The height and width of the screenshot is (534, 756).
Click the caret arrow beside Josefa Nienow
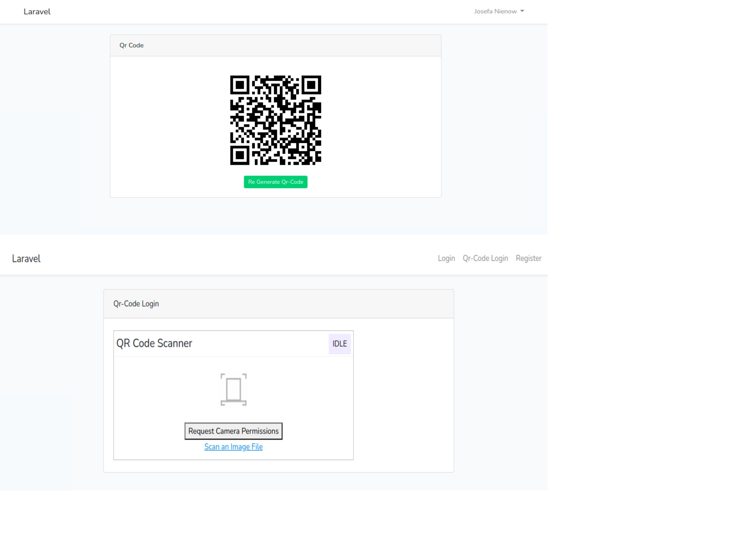point(522,11)
